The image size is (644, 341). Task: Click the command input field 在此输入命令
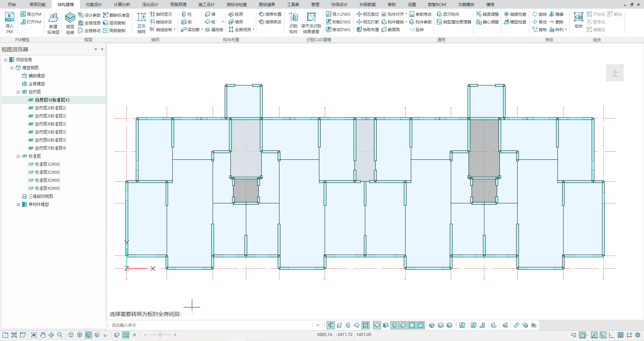[211, 325]
